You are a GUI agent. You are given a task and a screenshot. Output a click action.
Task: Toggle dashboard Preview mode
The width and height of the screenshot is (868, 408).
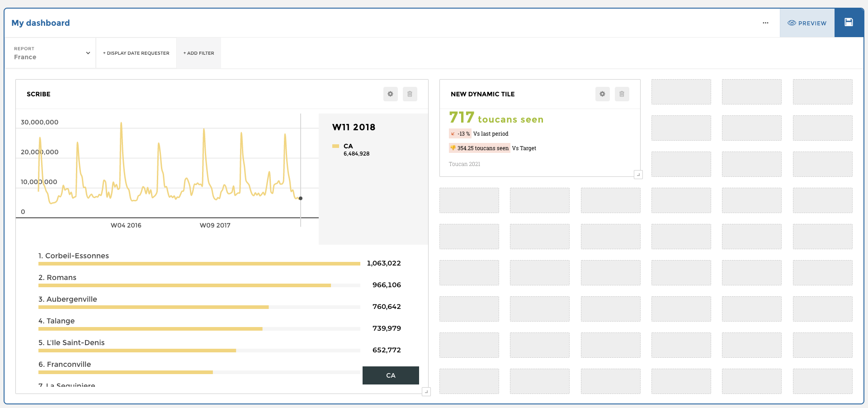pyautogui.click(x=807, y=23)
